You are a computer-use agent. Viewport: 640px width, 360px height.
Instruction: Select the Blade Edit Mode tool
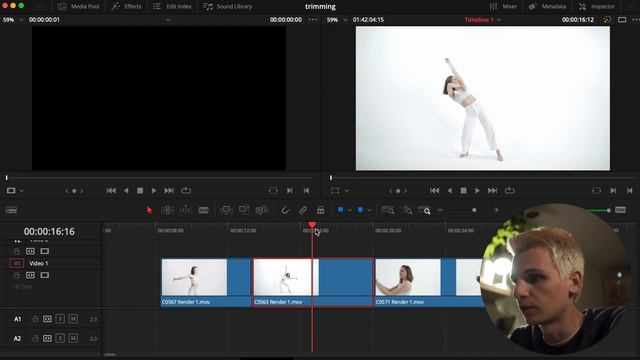203,210
